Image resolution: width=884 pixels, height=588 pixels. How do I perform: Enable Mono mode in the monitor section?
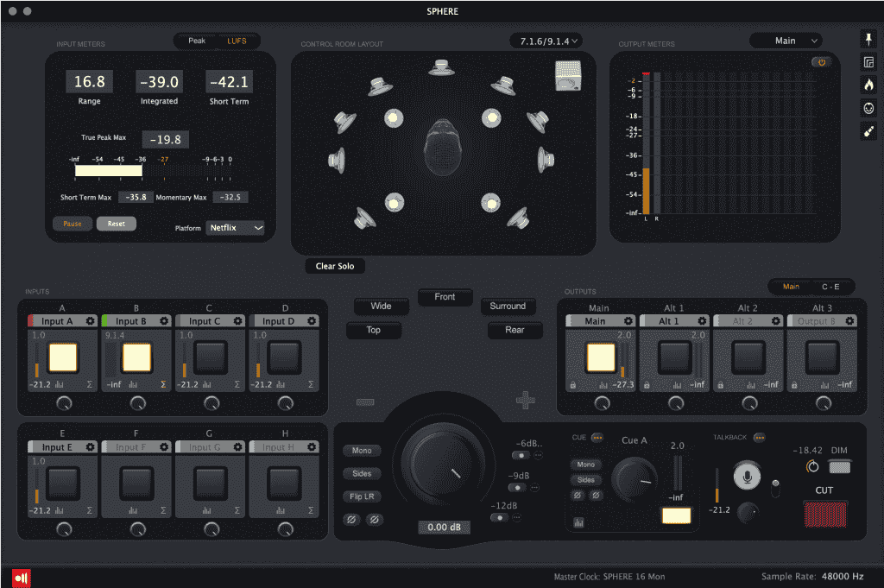[x=362, y=450]
